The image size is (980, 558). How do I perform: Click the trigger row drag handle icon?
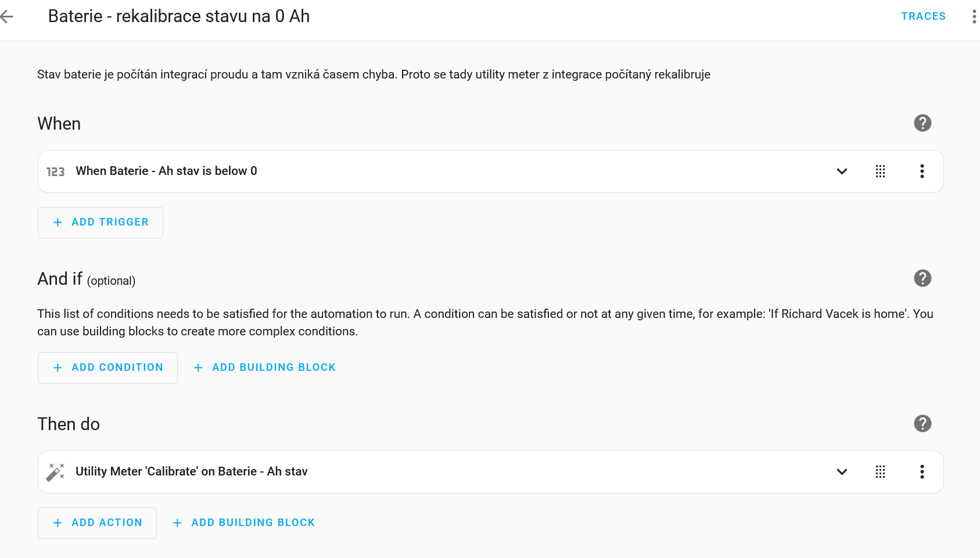[880, 171]
